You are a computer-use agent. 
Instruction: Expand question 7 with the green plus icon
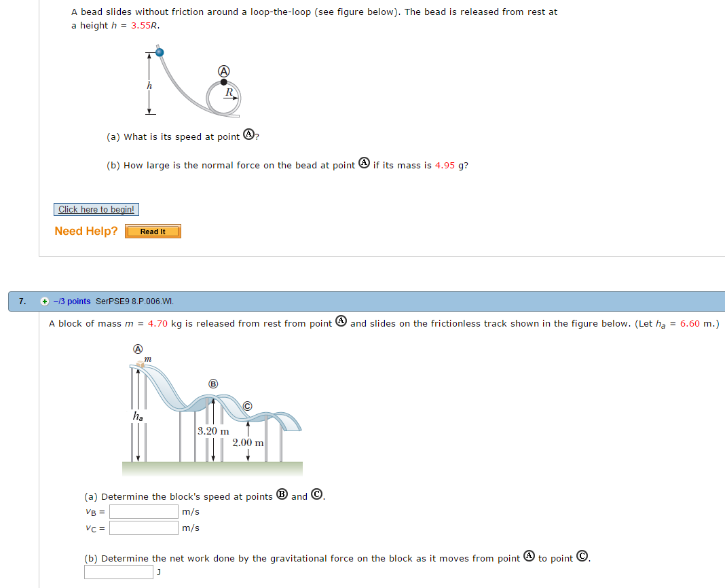(x=44, y=301)
